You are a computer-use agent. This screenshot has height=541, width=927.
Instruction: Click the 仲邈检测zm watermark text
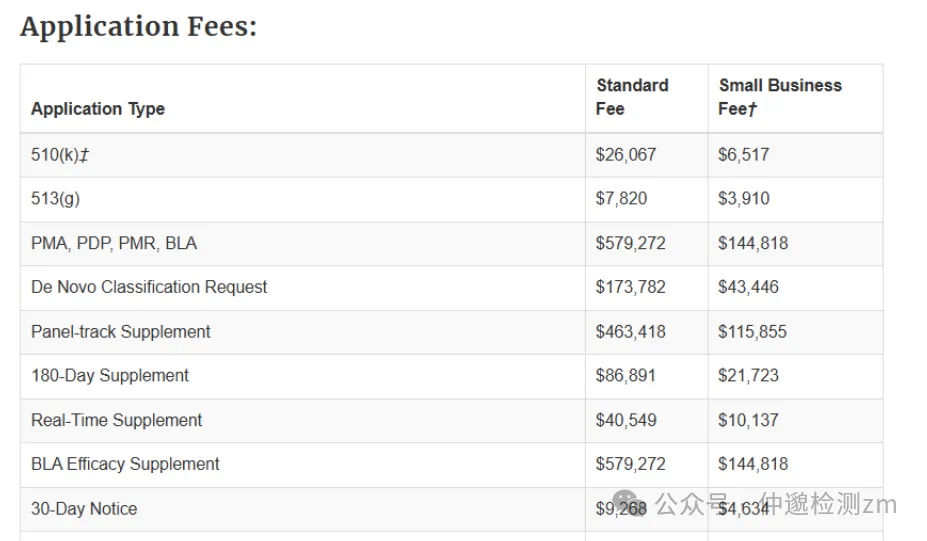point(828,504)
